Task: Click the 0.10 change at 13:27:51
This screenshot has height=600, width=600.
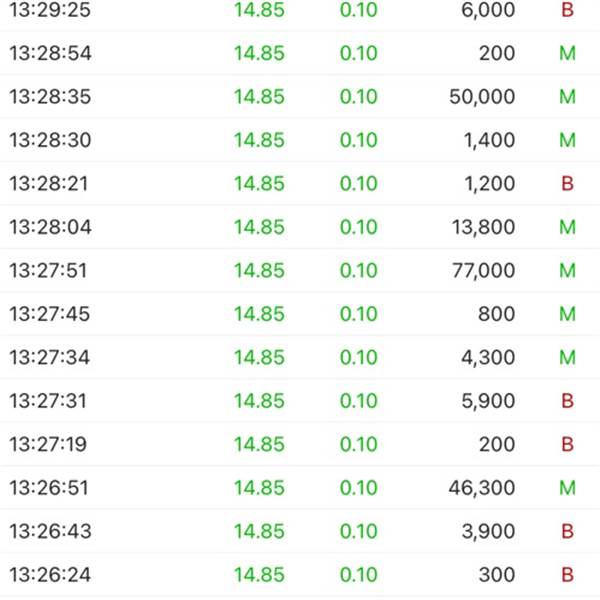Action: click(359, 271)
